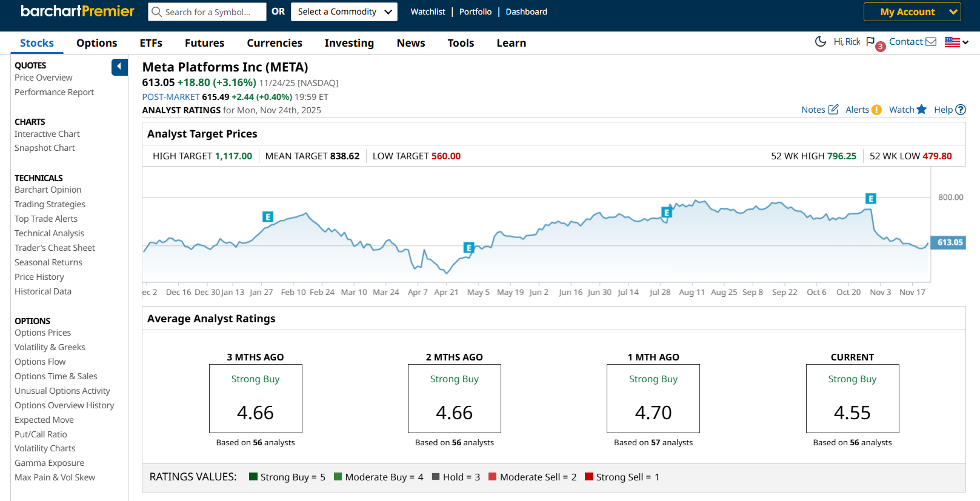Toggle dark mode with the moon icon

(821, 42)
